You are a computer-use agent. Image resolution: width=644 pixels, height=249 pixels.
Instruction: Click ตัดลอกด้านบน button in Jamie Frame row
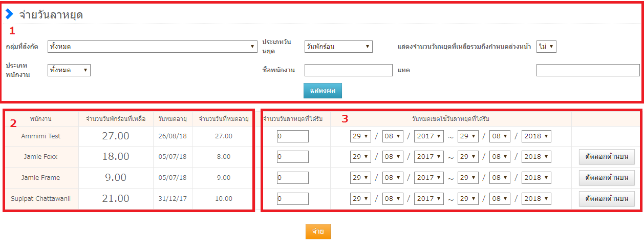(607, 178)
